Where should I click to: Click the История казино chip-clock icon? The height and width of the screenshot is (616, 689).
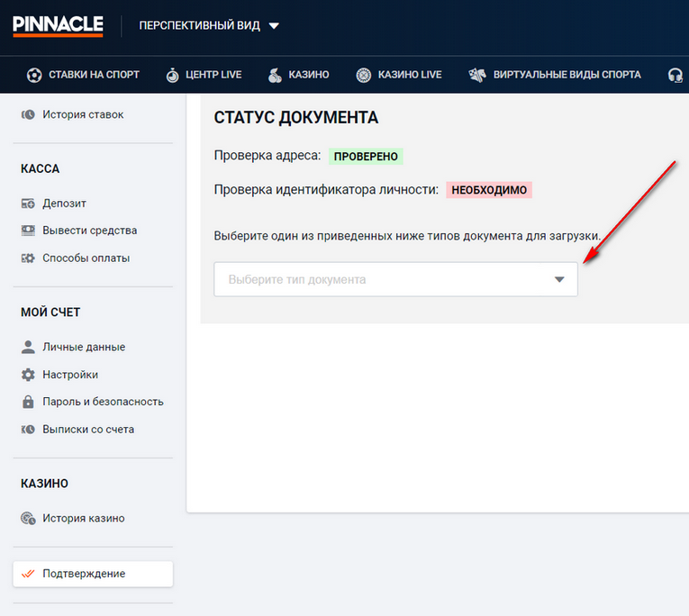[28, 519]
